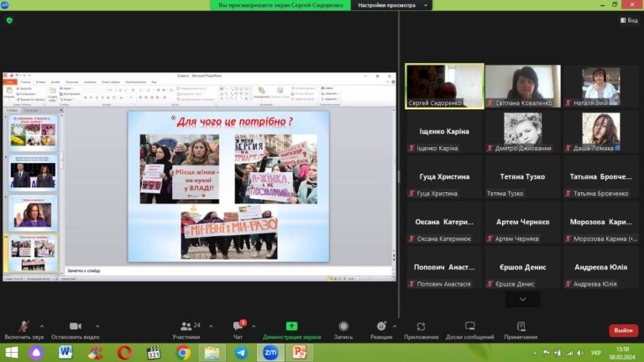Switch keyboard language УКР

point(595,353)
